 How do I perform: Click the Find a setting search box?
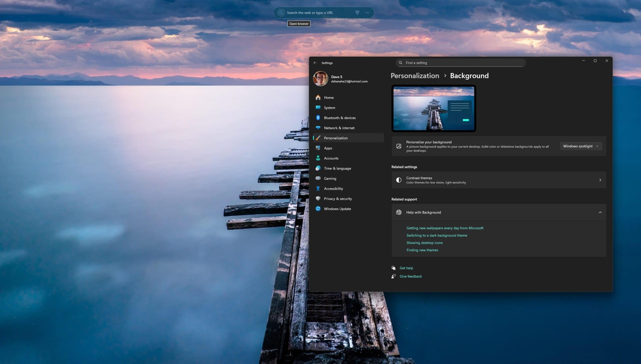point(460,63)
